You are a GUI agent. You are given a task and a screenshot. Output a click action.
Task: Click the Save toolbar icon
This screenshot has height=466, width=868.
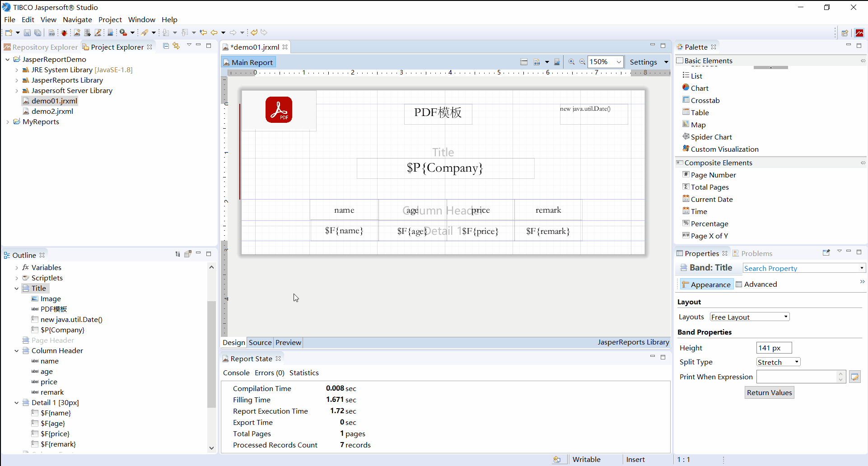click(x=27, y=32)
